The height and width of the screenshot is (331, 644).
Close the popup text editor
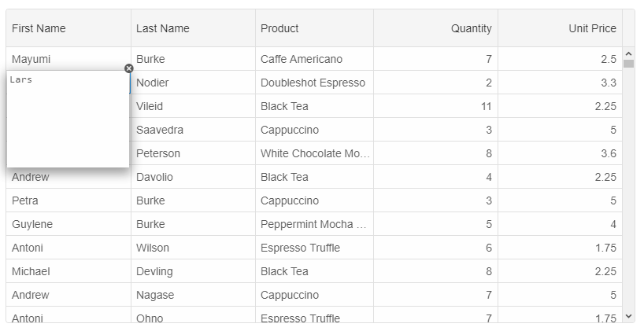[129, 68]
